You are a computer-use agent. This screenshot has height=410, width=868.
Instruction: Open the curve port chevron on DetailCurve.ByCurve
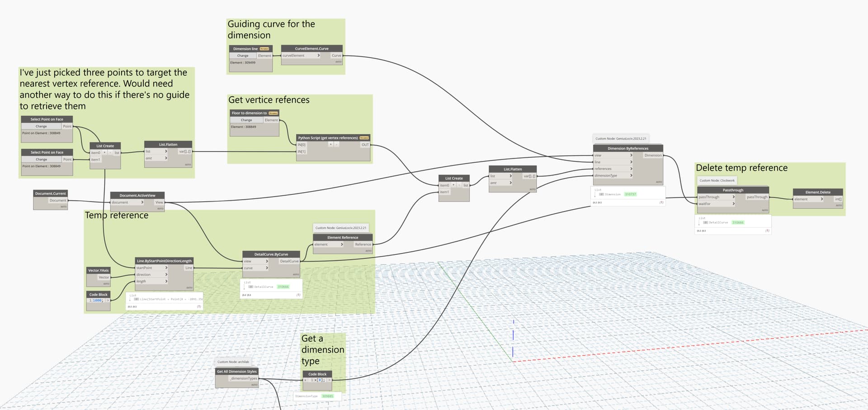tap(267, 268)
